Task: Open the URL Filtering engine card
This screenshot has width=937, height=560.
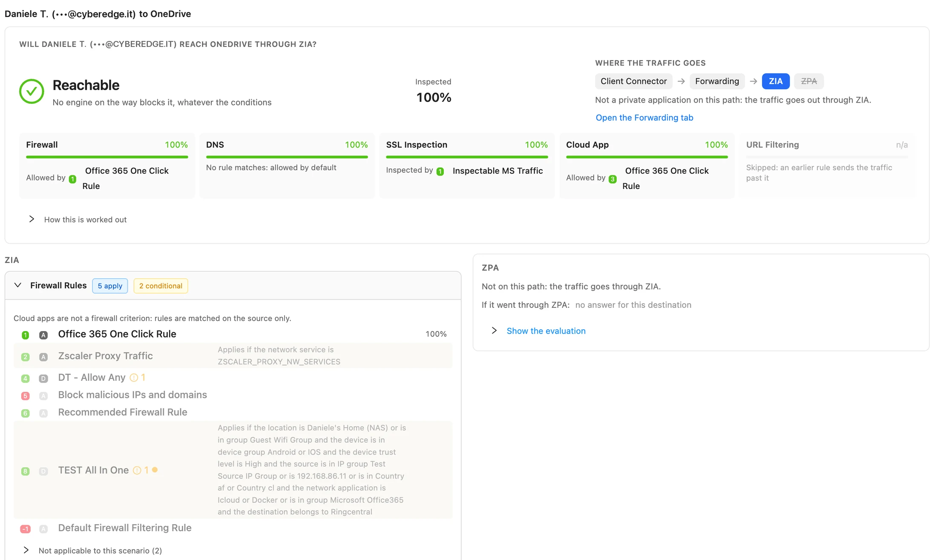Action: pyautogui.click(x=827, y=166)
